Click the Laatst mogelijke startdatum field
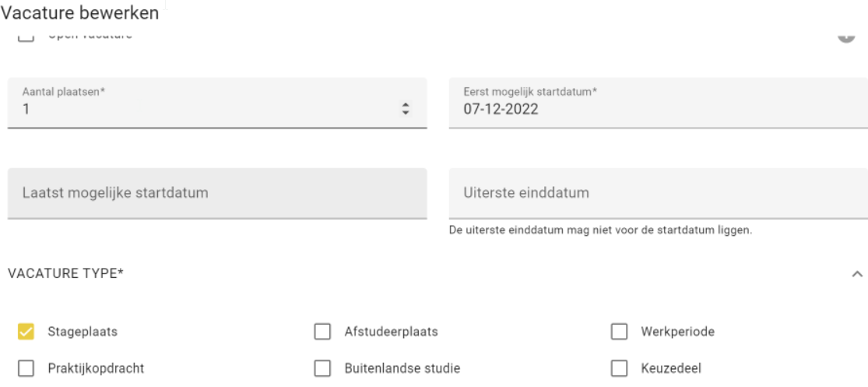This screenshot has height=387, width=868. click(x=217, y=193)
